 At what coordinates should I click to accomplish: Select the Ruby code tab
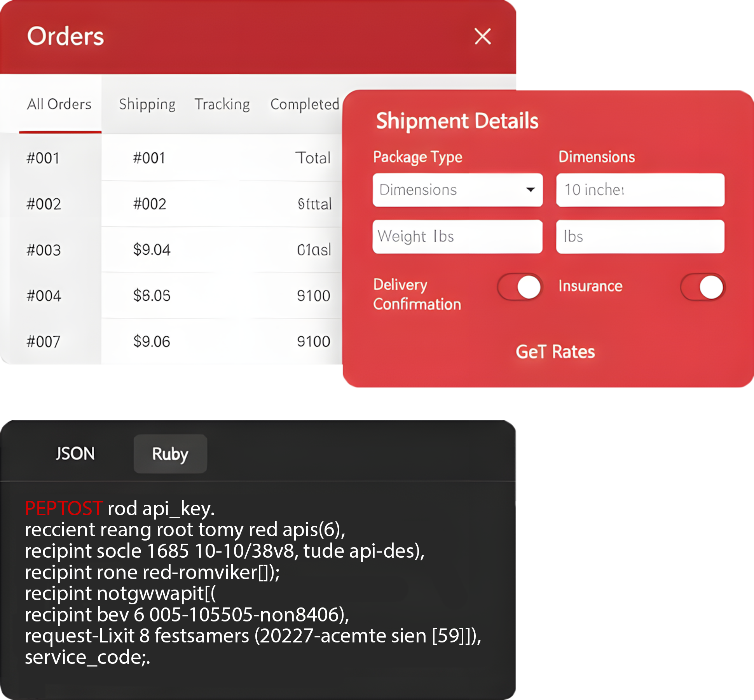(170, 454)
